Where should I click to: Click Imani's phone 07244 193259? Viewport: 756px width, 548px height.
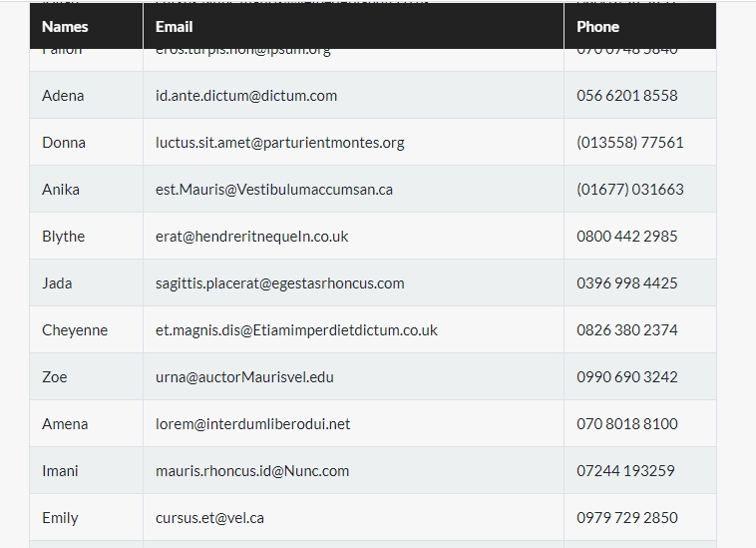(625, 470)
